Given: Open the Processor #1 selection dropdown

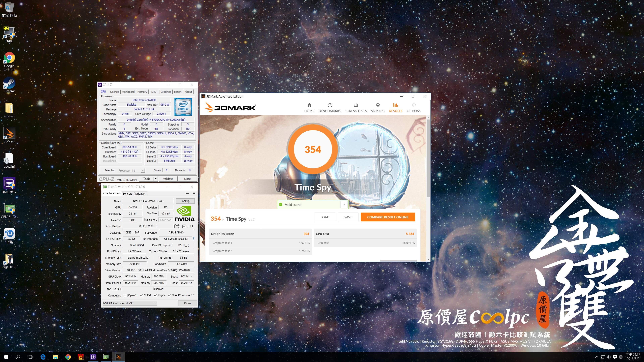Looking at the screenshot, I should pos(131,170).
